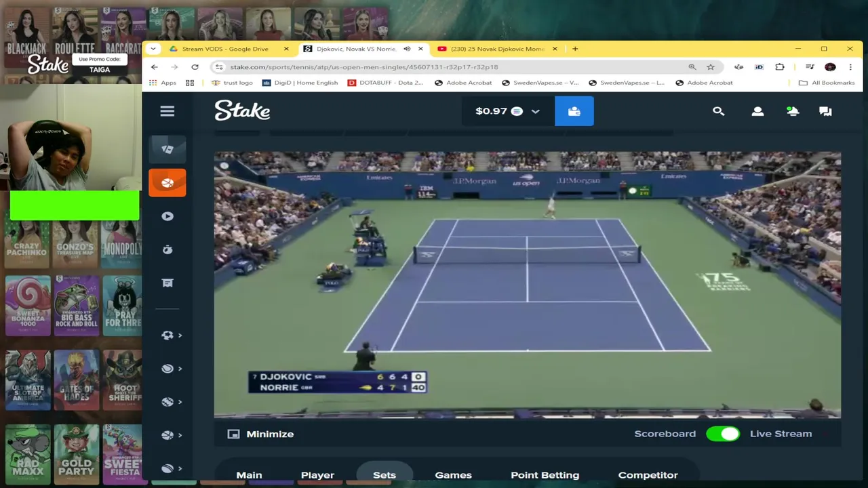Click the Scoreboard label

tap(665, 434)
